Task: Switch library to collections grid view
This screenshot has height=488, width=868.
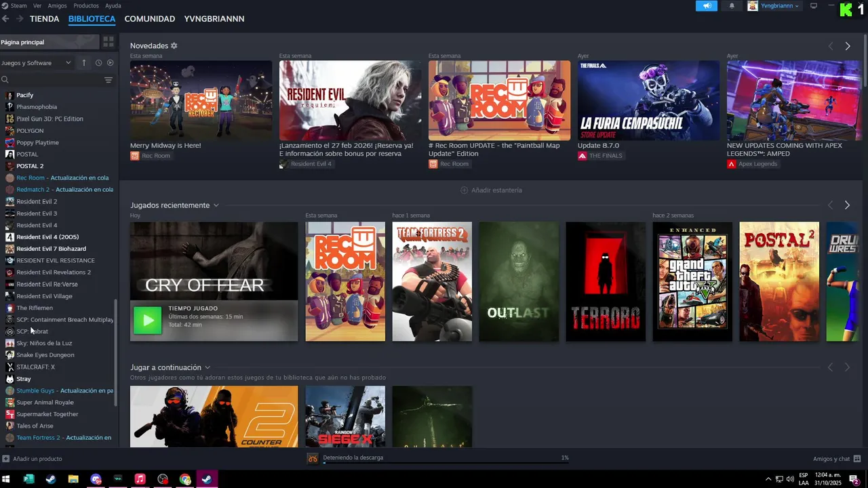Action: (x=108, y=42)
